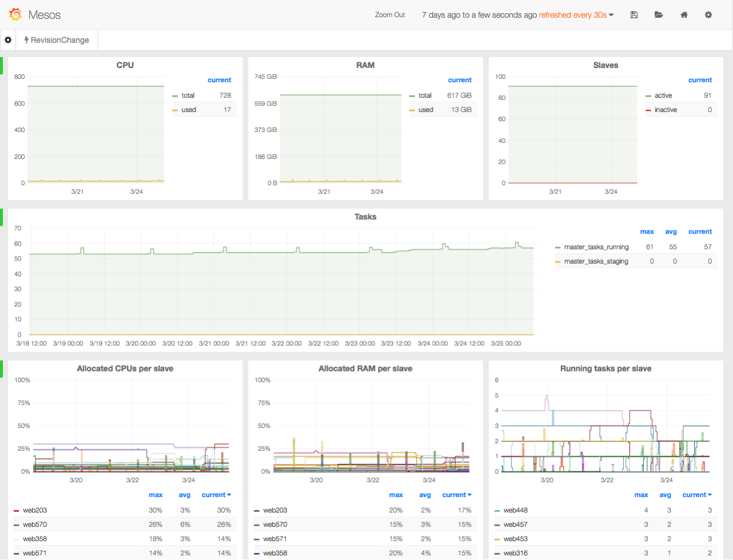Select web358 in Allocated RAM legend
The image size is (733, 560).
275,553
